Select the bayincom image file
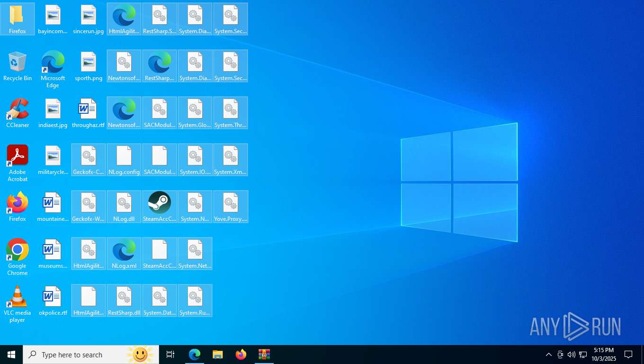This screenshot has height=364, width=644. 53,19
